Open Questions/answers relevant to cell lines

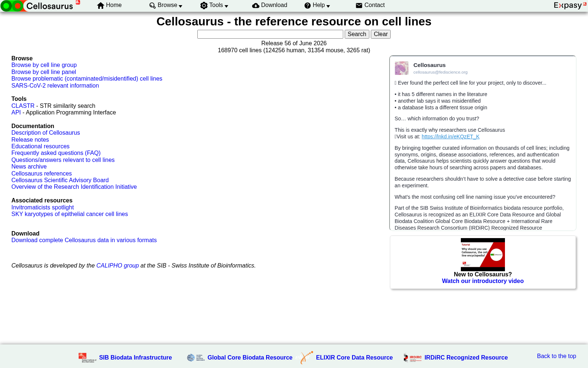[63, 160]
